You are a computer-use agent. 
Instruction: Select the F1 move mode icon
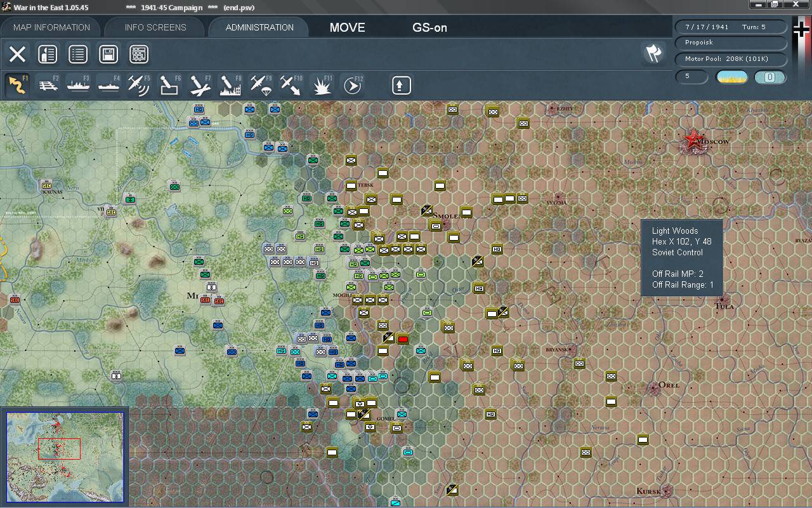[x=18, y=85]
